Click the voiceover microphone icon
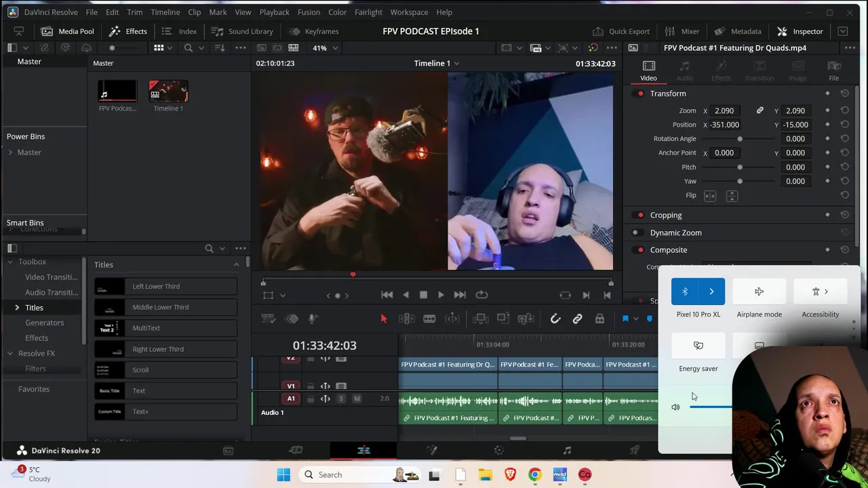Screen dimensions: 868x488 tap(313, 319)
